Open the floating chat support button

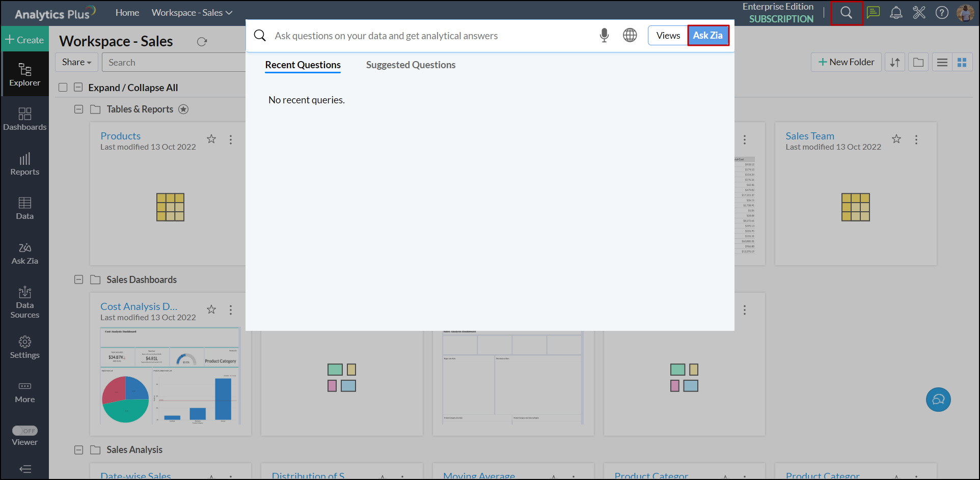(938, 400)
